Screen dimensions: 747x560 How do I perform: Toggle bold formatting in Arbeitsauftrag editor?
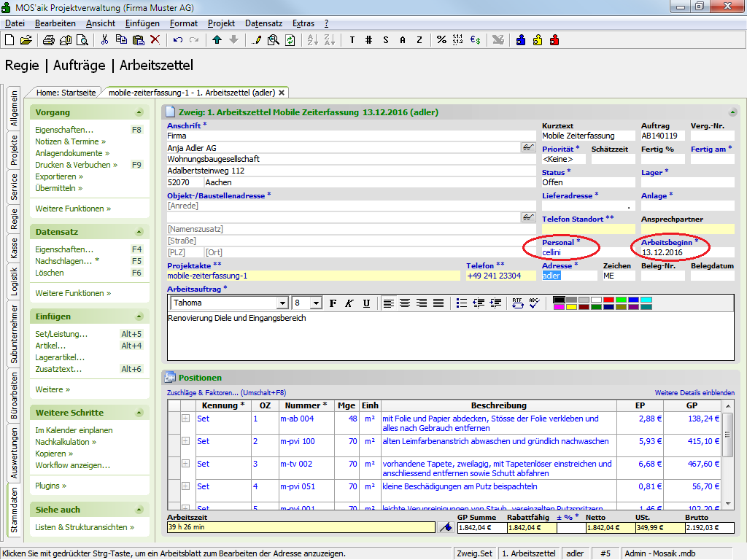tap(333, 303)
